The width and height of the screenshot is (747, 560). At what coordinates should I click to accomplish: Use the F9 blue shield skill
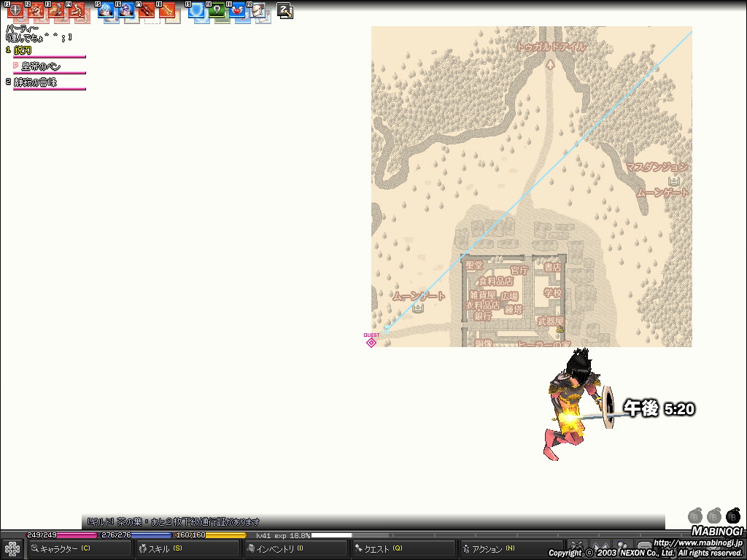click(x=196, y=10)
